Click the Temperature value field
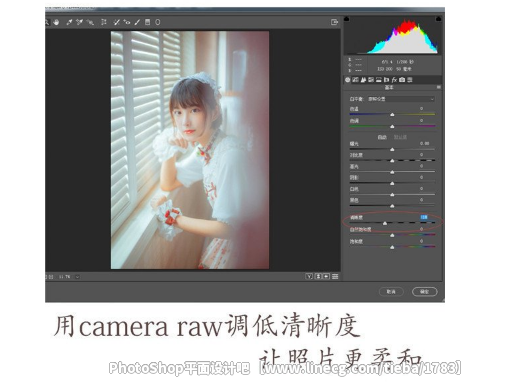The image size is (517, 387). coord(422,109)
